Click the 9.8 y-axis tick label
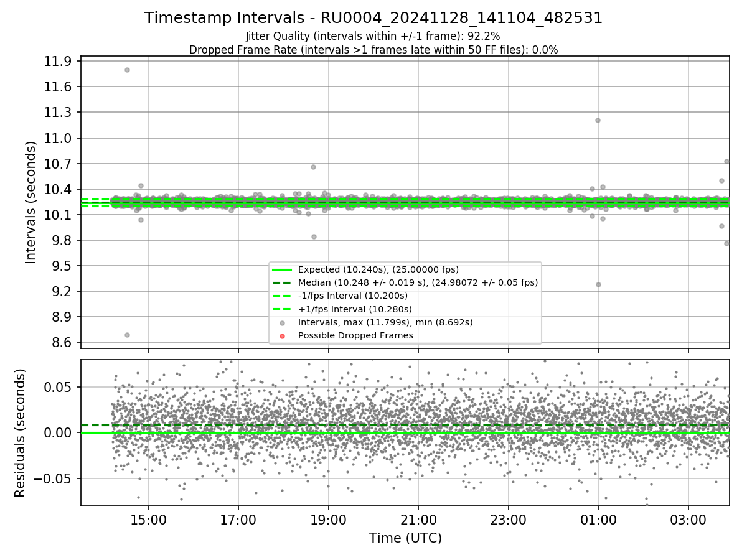The height and width of the screenshot is (560, 747). coord(61,240)
